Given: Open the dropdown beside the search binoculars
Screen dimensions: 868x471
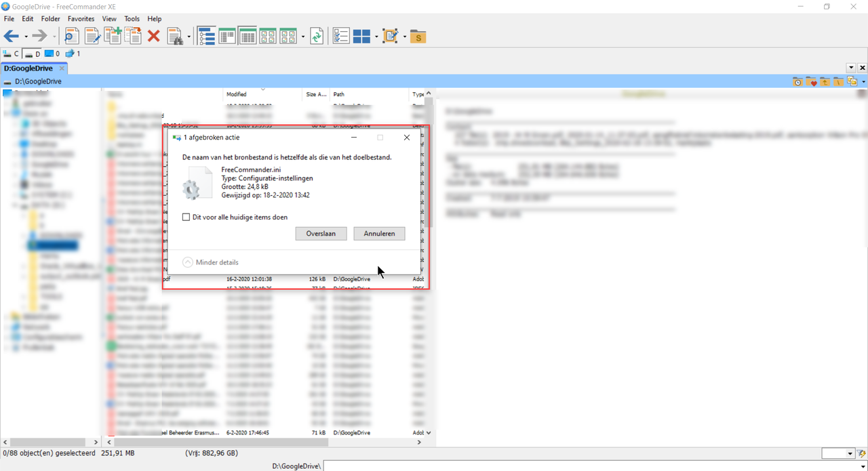Looking at the screenshot, I should click(189, 37).
